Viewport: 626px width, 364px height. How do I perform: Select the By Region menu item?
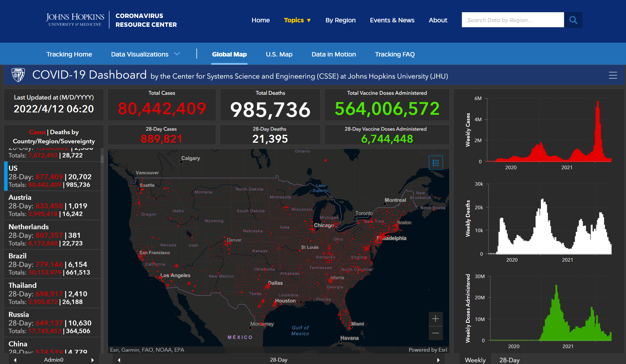tap(341, 20)
